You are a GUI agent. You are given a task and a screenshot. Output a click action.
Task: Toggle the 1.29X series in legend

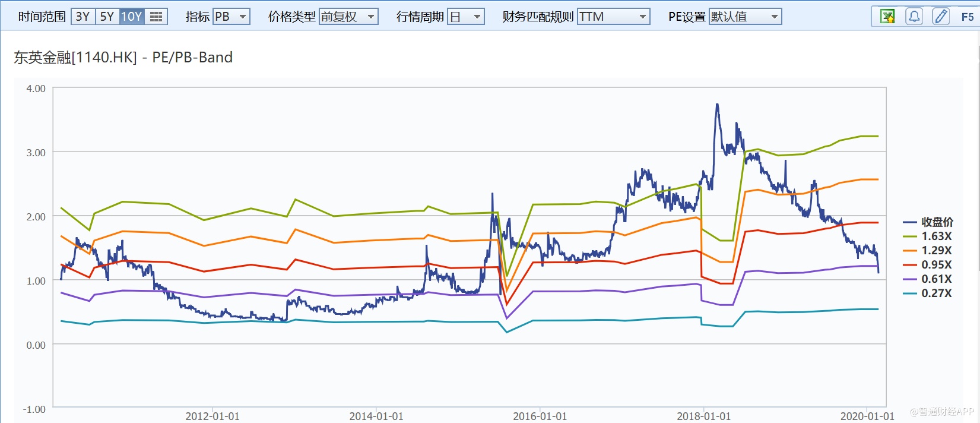tap(935, 251)
